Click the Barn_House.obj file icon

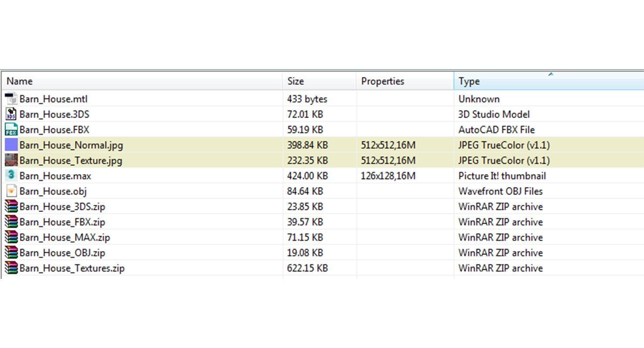tap(11, 191)
